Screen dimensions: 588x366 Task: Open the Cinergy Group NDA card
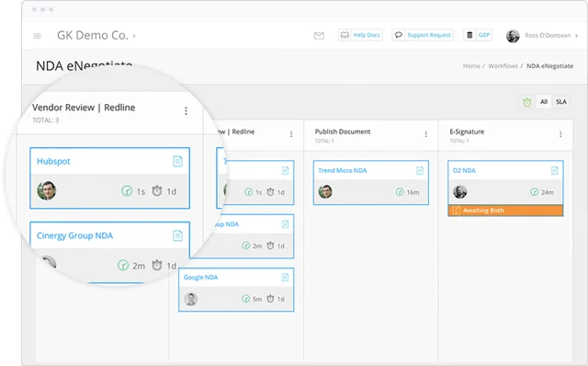[74, 235]
